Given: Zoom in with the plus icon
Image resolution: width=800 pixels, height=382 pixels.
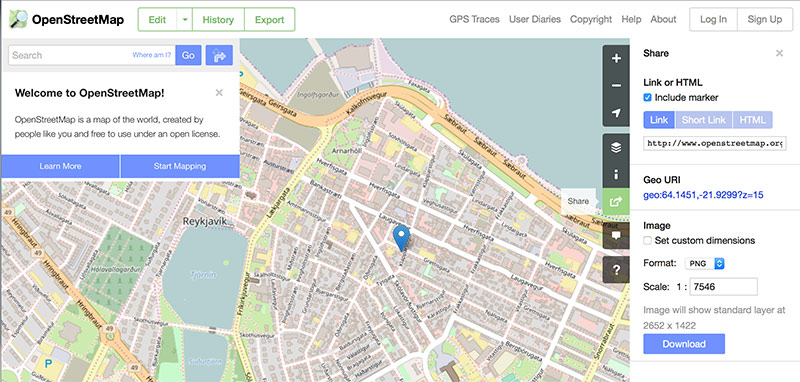Looking at the screenshot, I should (x=616, y=59).
